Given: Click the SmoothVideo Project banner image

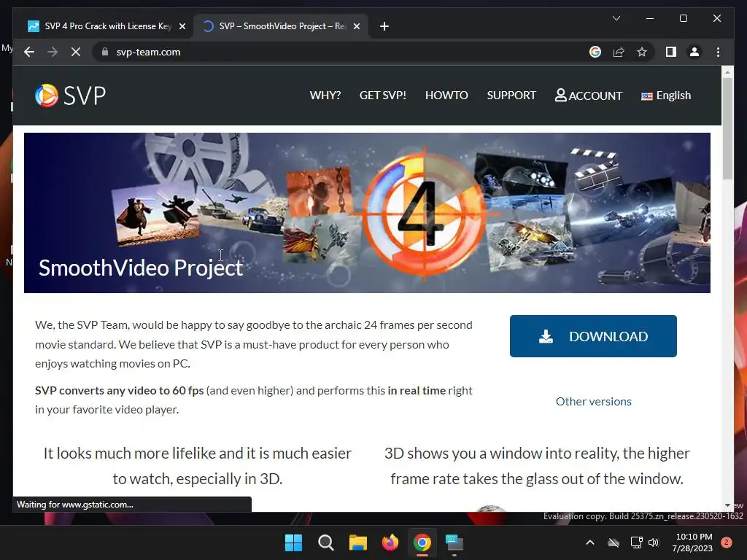Looking at the screenshot, I should (367, 213).
